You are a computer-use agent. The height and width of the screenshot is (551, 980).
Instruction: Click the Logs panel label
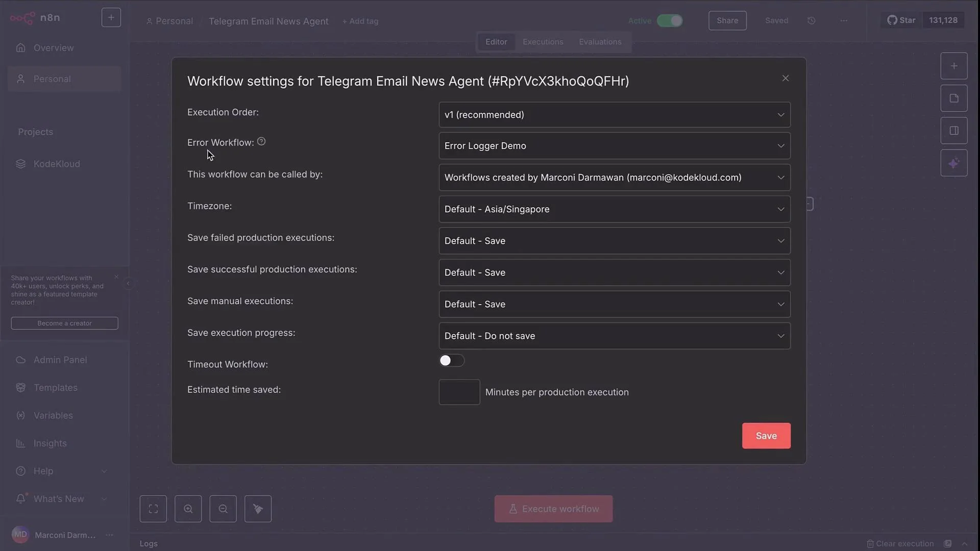[x=149, y=544]
